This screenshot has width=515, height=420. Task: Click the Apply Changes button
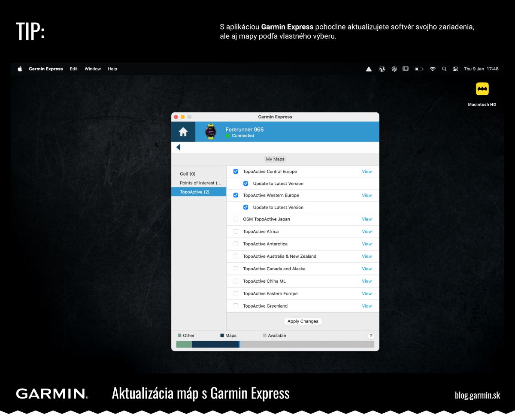coord(303,321)
